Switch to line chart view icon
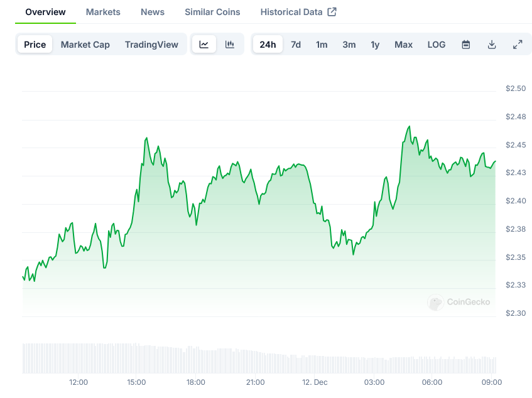532x398 pixels. point(204,45)
